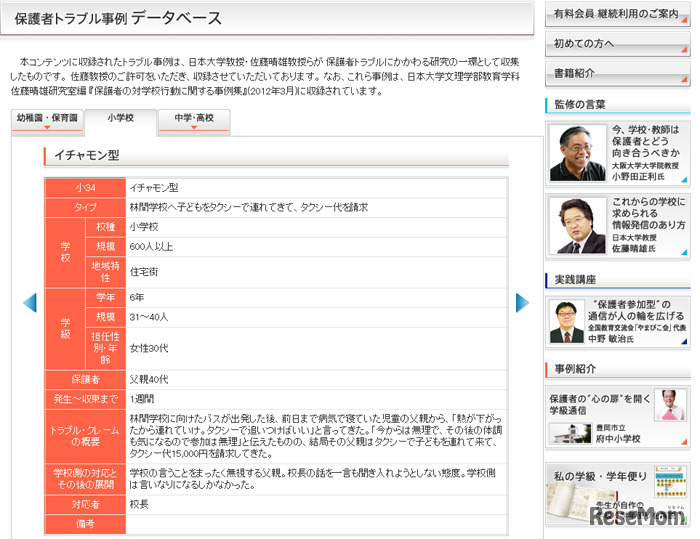Click the photo of 小野田正利

[x=579, y=153]
